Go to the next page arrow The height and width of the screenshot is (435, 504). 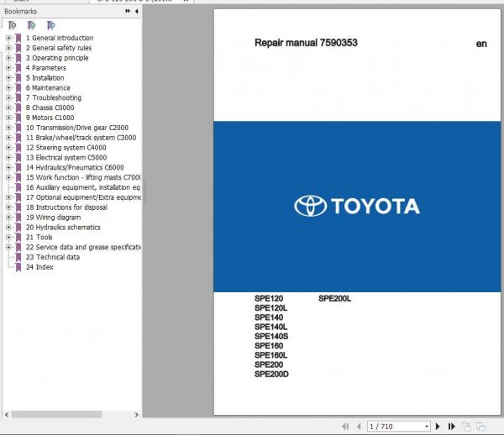(438, 427)
